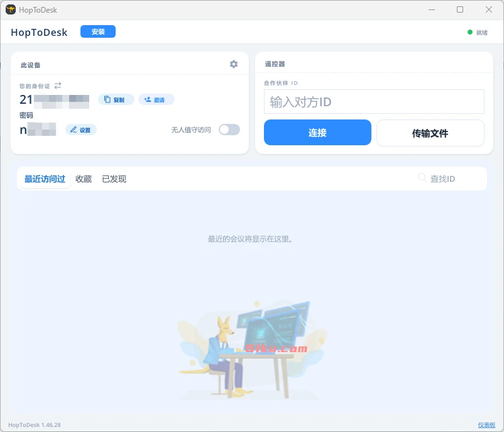504x432 pixels.
Task: Click the 就绪 status text
Action: 482,33
